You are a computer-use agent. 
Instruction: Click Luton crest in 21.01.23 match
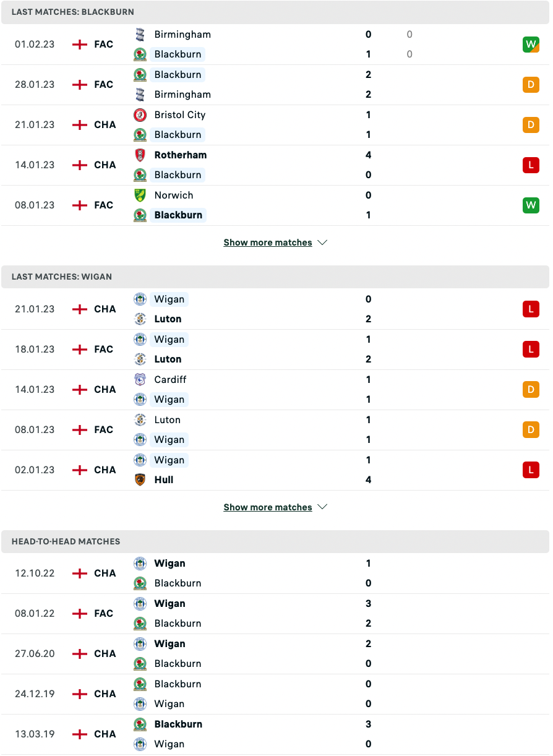tap(140, 319)
